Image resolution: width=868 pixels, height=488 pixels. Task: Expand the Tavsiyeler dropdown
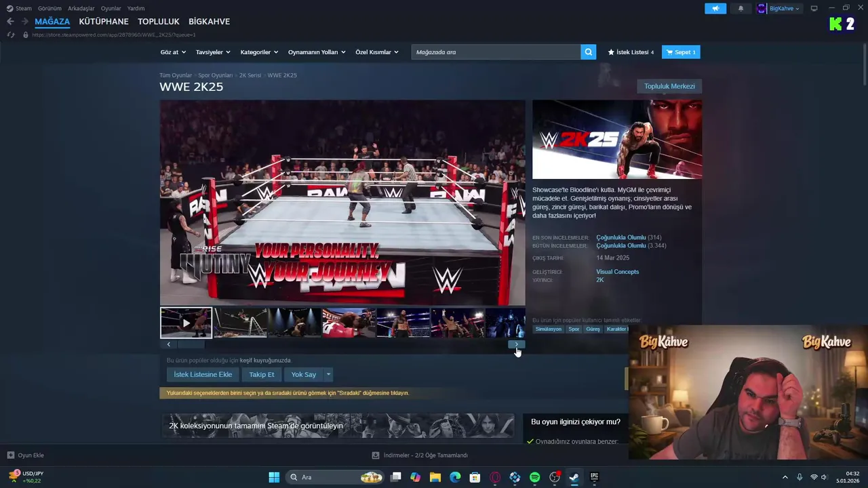point(213,52)
